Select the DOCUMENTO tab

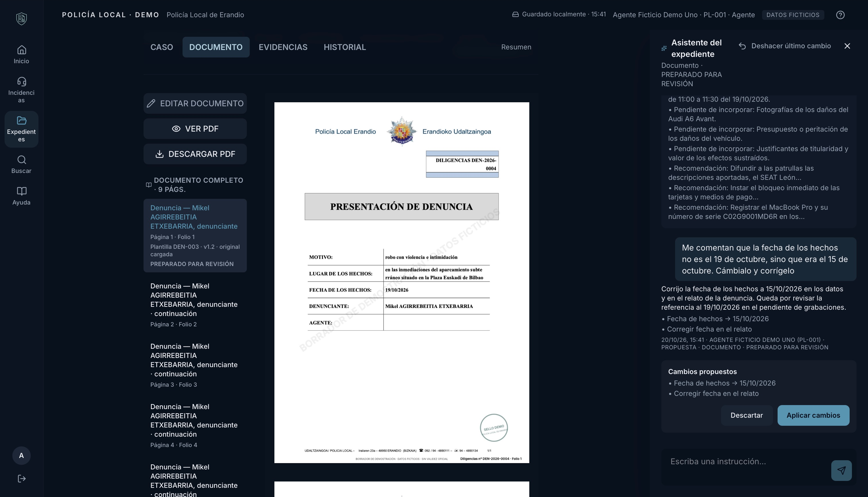[x=216, y=47]
